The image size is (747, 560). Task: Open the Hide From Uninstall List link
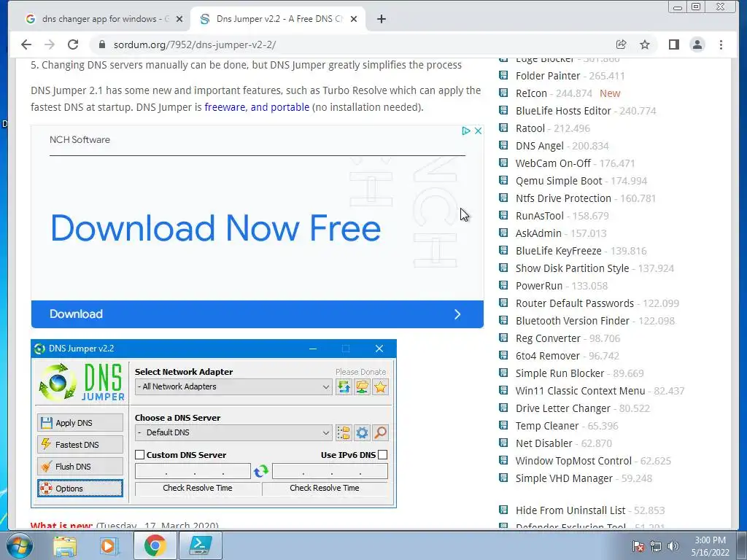[570, 510]
